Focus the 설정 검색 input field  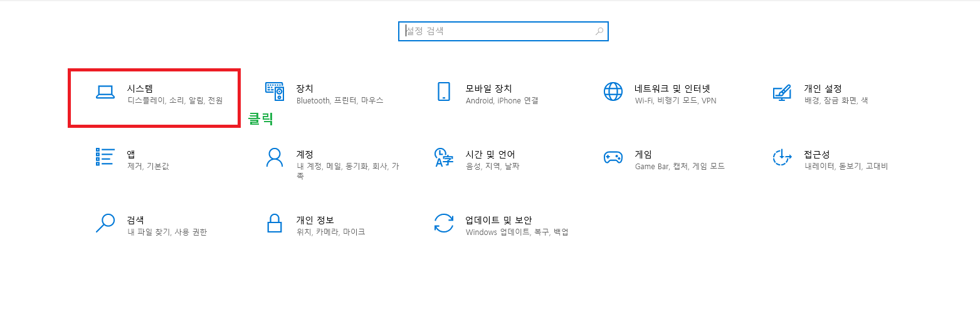[x=503, y=31]
